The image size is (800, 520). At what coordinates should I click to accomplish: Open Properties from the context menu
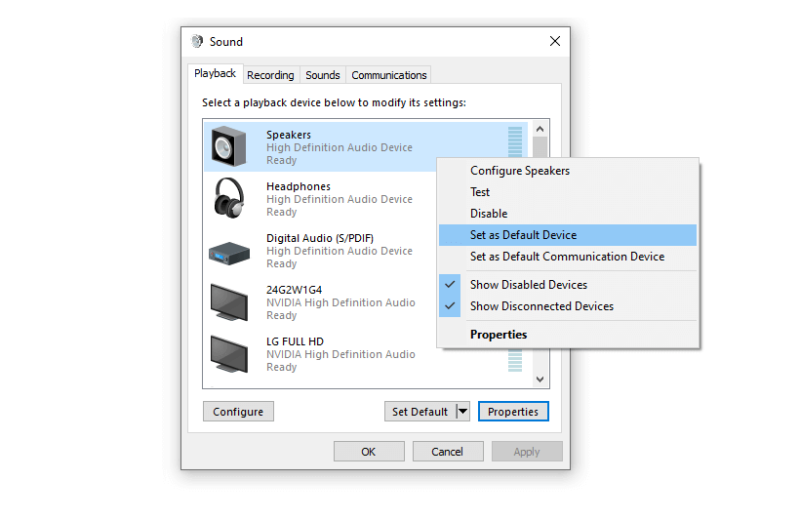coord(568,335)
